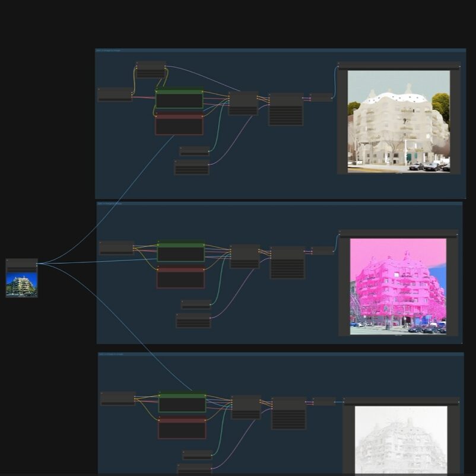The height and width of the screenshot is (476, 476).
Task: Select the small decode node before top preview
Action: (321, 97)
